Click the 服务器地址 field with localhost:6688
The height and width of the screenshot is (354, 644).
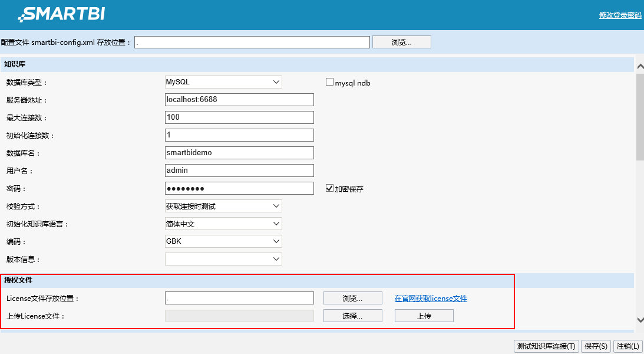[239, 100]
